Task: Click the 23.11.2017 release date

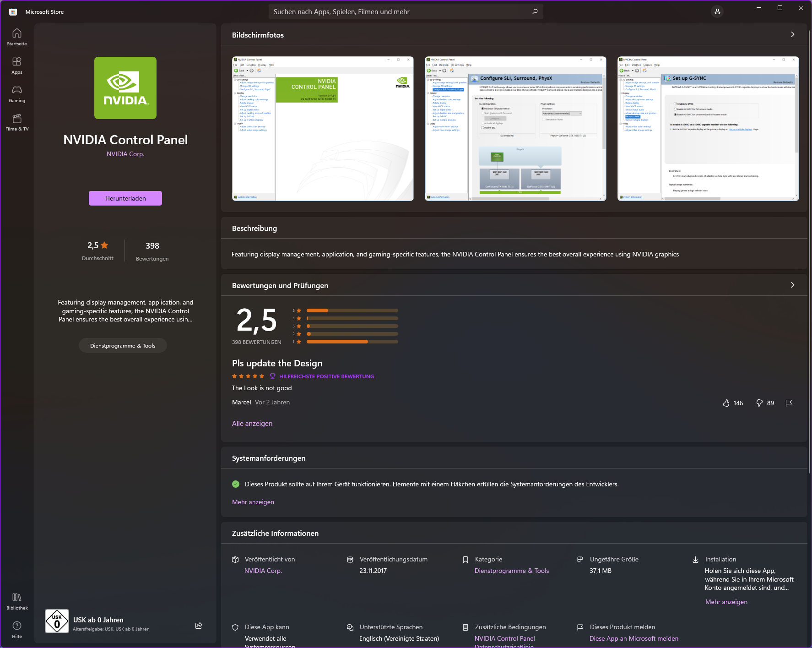Action: tap(373, 571)
